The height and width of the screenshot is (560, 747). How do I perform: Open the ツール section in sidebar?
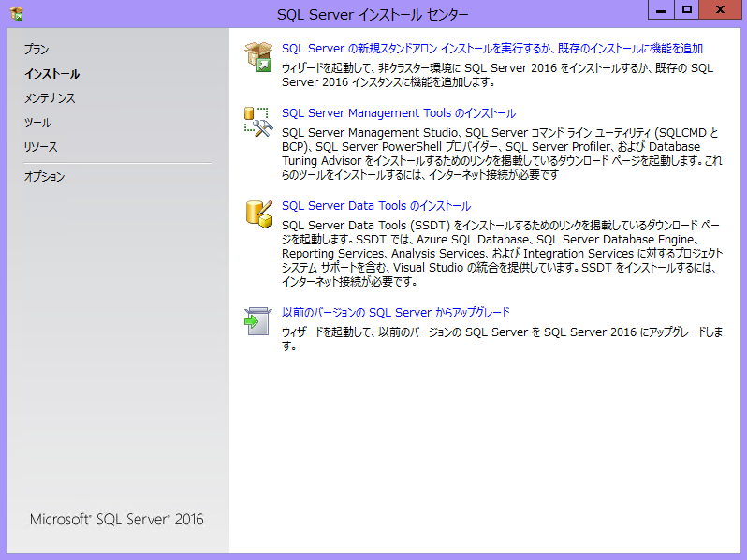coord(37,123)
